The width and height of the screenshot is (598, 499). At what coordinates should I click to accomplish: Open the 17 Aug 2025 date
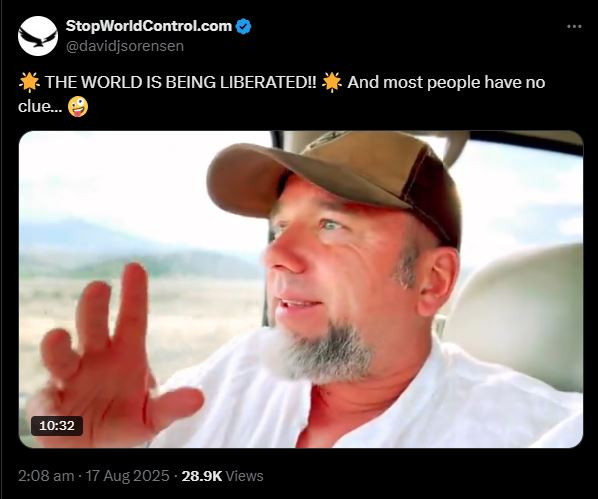[127, 476]
